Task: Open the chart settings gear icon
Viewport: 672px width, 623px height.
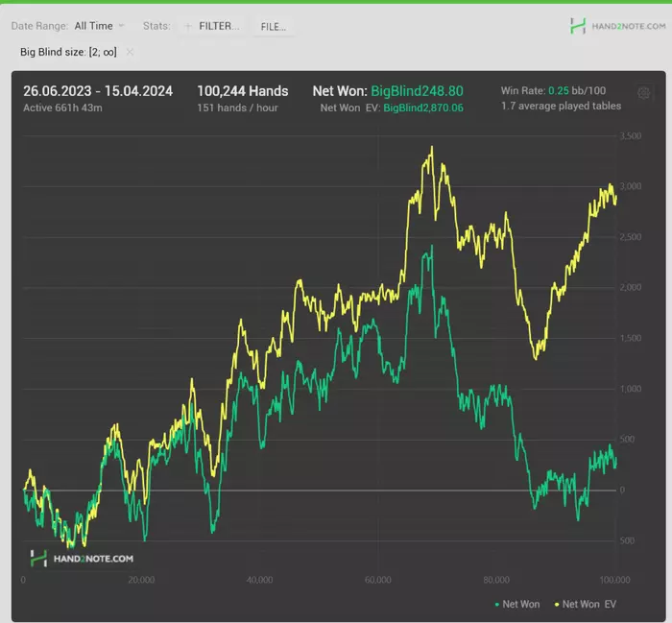Action: point(643,93)
